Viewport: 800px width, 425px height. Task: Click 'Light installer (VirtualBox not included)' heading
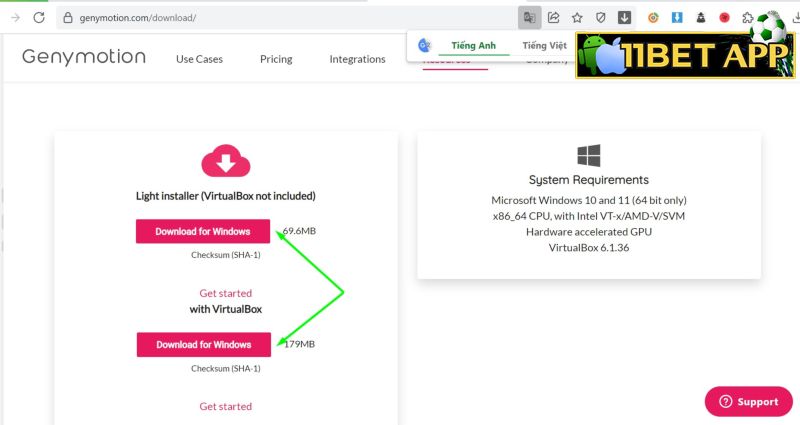pyautogui.click(x=226, y=196)
